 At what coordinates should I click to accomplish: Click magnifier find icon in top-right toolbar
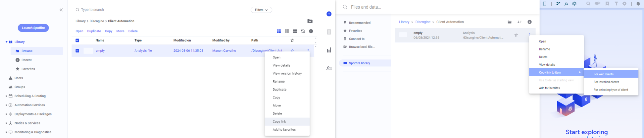click(588, 4)
